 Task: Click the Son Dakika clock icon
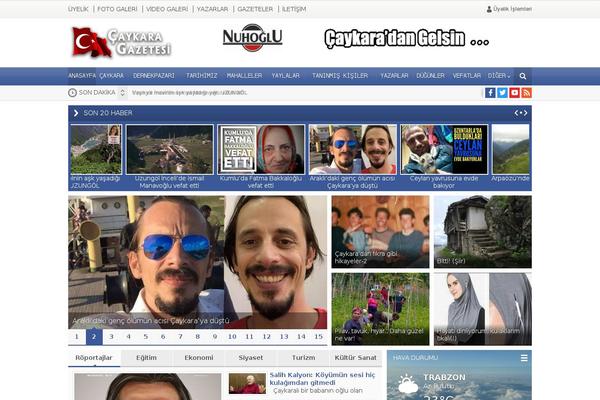click(x=72, y=93)
